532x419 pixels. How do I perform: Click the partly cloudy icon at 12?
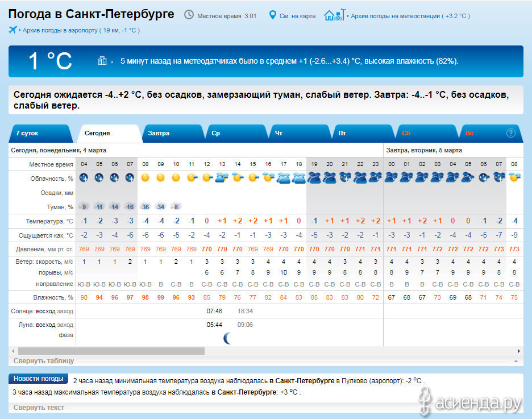pos(207,177)
